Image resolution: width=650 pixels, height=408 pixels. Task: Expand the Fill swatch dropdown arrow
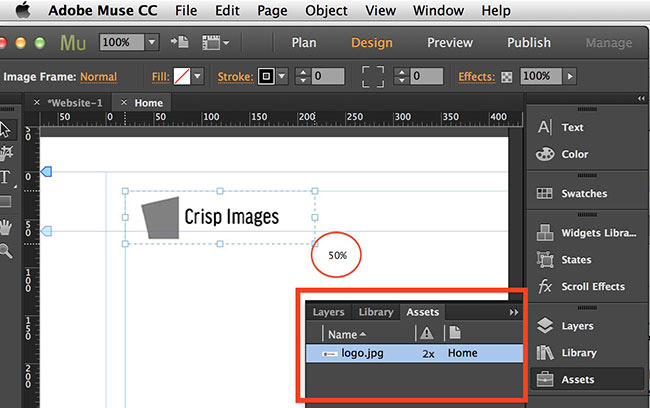click(x=197, y=76)
